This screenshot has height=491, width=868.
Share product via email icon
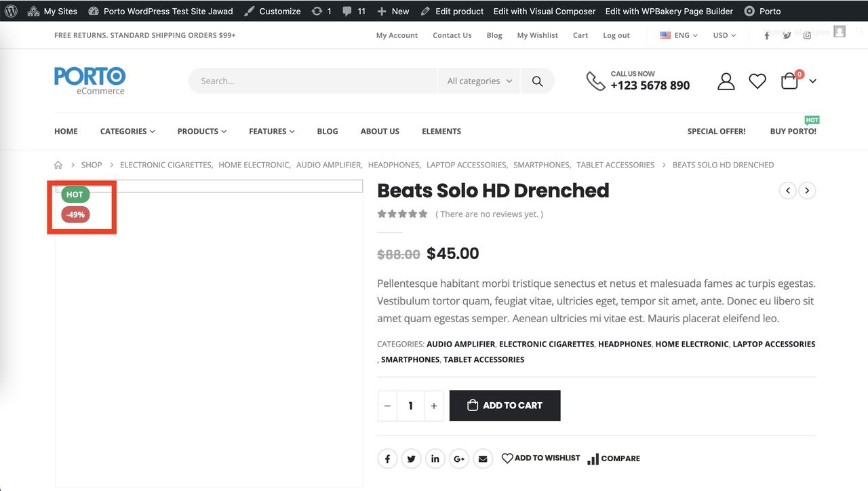pos(483,459)
